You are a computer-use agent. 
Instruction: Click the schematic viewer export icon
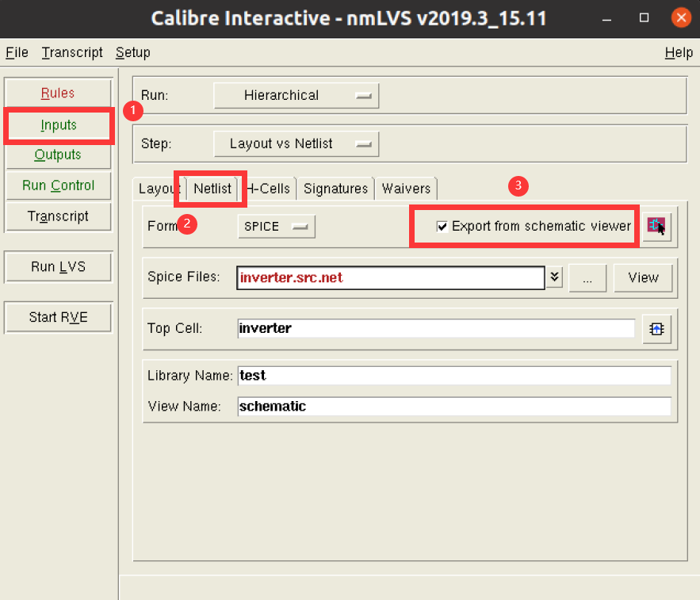click(x=656, y=226)
